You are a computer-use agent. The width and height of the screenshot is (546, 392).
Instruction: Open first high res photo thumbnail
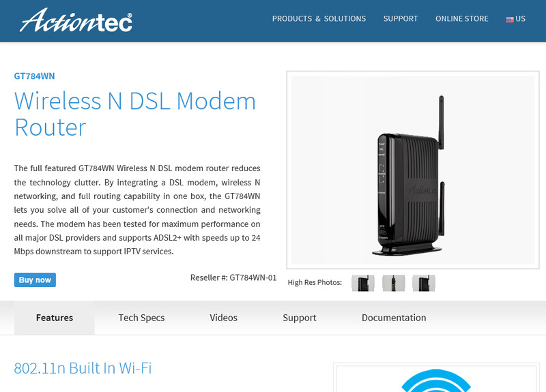[x=363, y=283]
